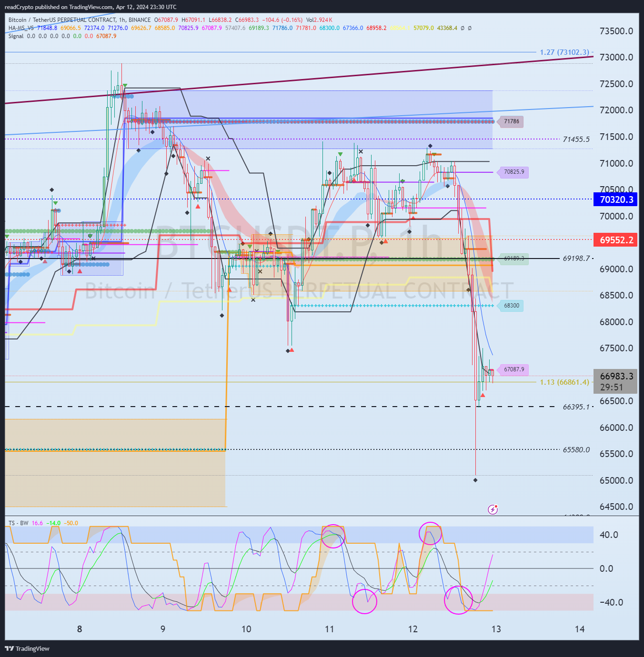Viewport: 644px width, 657px height.
Task: Click the 70825.9 purple price tag
Action: pos(513,172)
